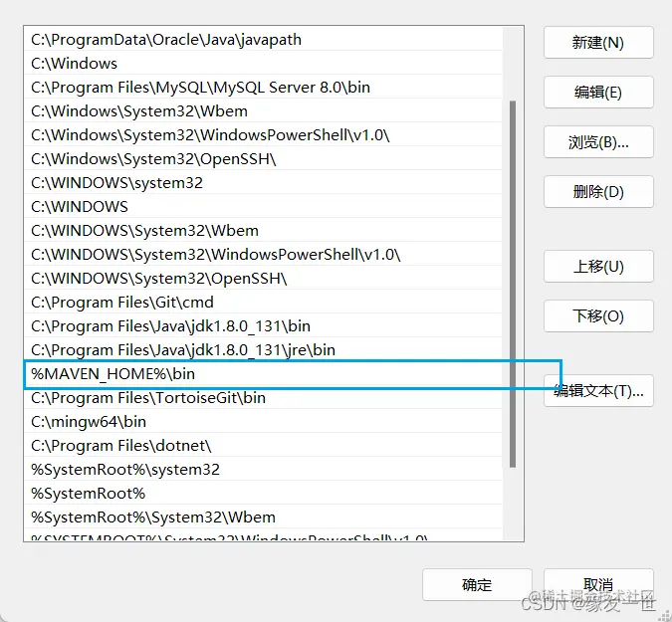Select the C:\Windows\System32\OpenSSH\ entry
The height and width of the screenshot is (622, 672).
click(263, 159)
